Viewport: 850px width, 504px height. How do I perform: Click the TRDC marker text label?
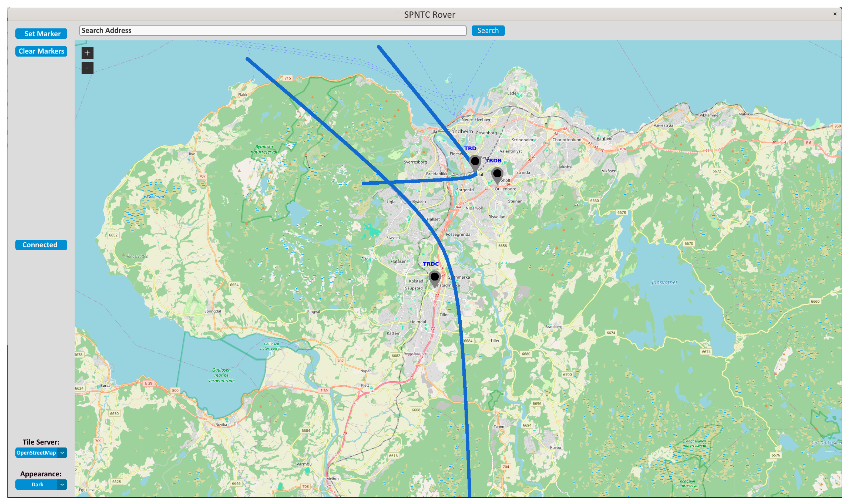(431, 264)
